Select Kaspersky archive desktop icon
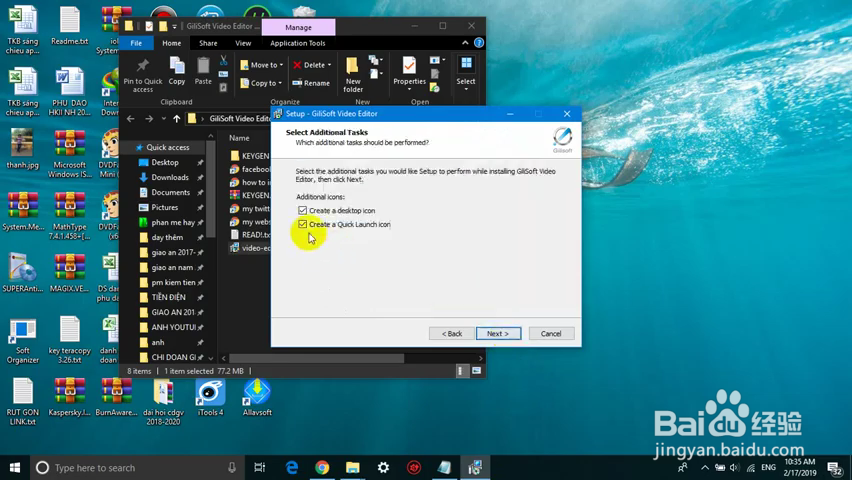852x480 pixels. click(x=70, y=397)
